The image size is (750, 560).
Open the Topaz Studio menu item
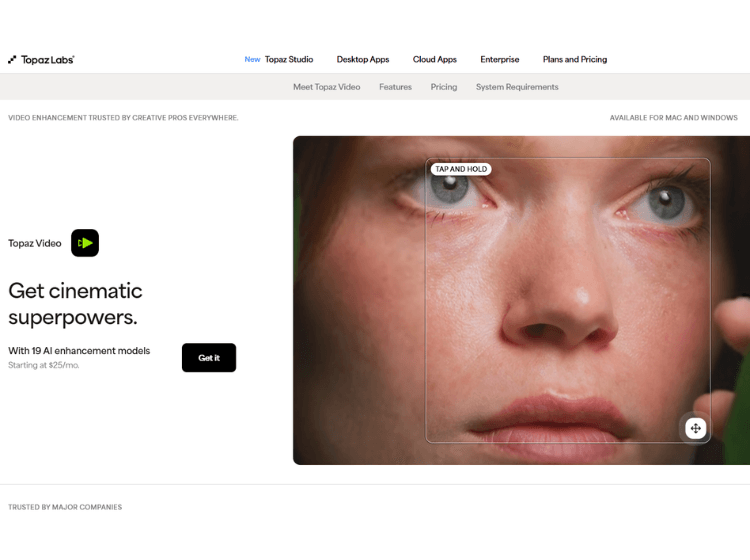click(289, 59)
